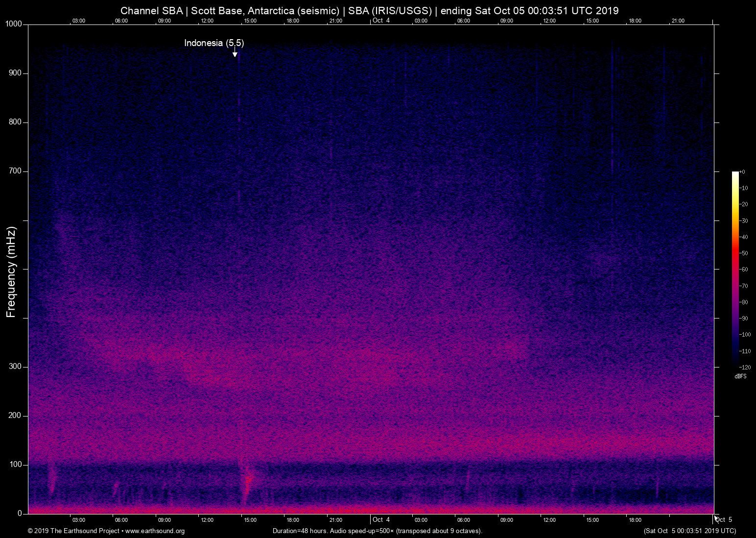Viewport: 756px width, 538px height.
Task: Click the Channel SBA Scott Base title
Action: click(x=369, y=11)
